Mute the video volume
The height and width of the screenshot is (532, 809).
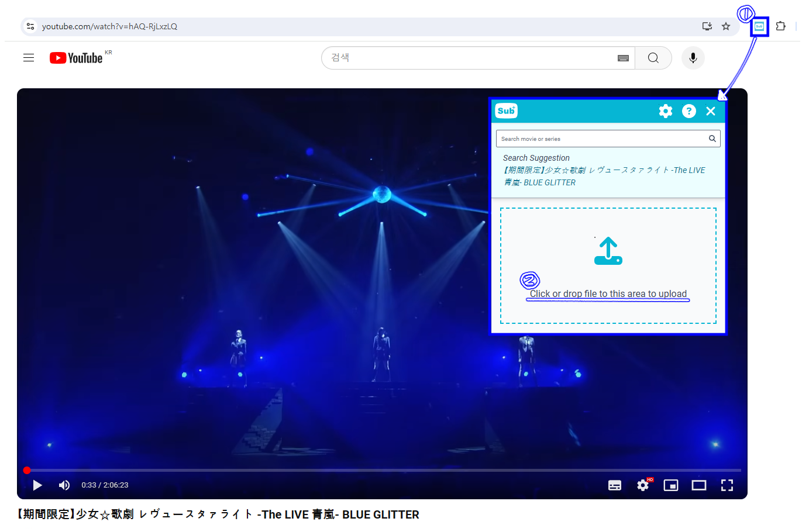64,485
